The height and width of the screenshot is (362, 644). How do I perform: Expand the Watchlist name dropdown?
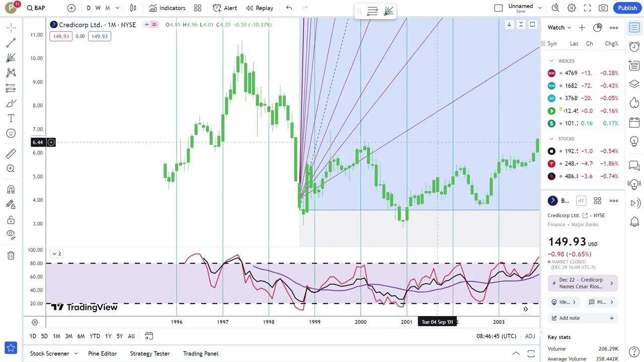(x=559, y=28)
